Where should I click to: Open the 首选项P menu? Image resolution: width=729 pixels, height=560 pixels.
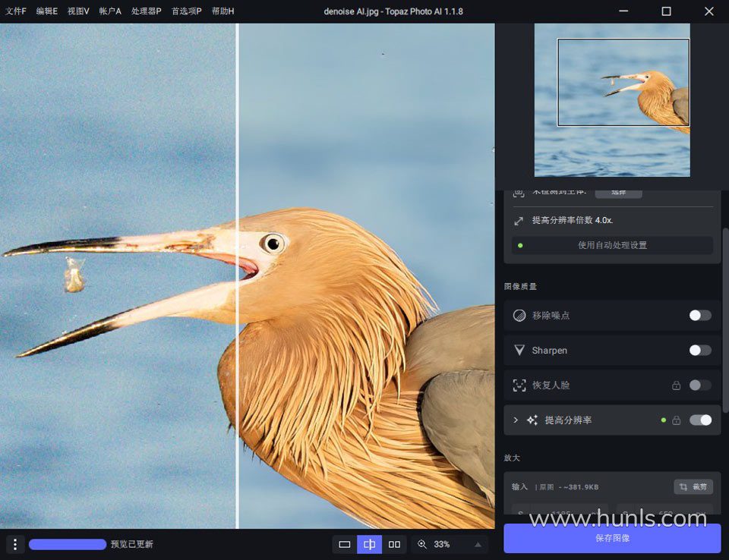(x=187, y=11)
